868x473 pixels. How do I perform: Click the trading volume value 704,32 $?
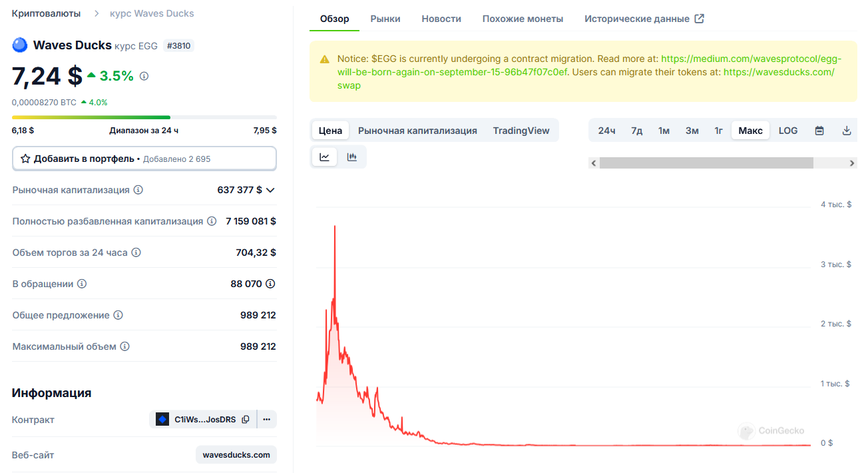[256, 252]
